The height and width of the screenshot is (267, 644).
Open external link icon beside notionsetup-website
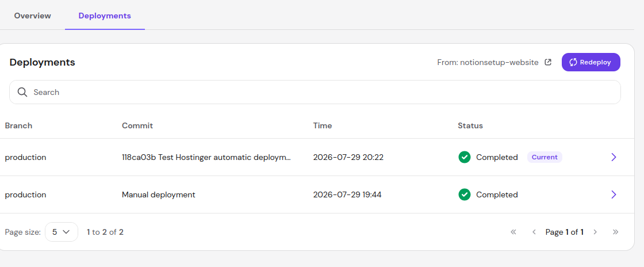[x=548, y=63]
